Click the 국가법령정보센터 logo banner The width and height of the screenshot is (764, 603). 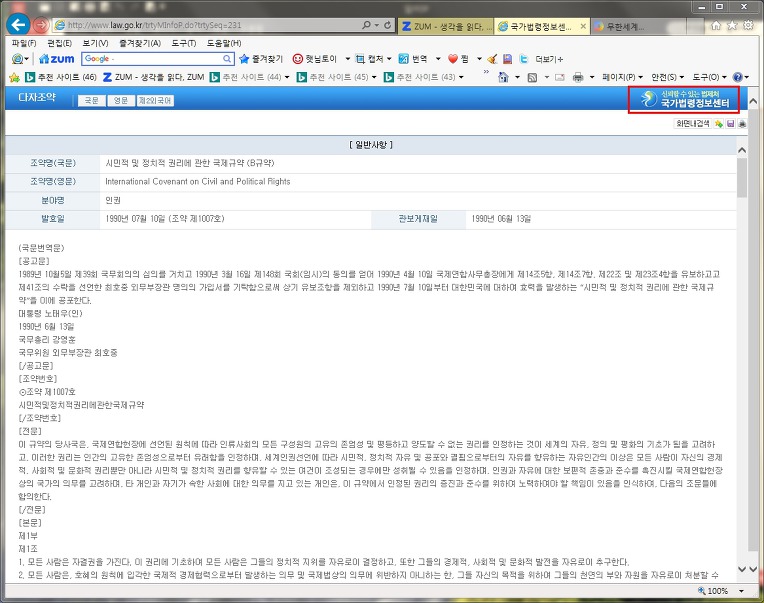click(684, 100)
